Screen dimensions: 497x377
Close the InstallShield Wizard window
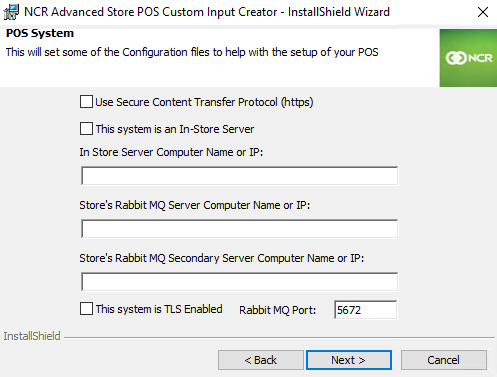(x=482, y=12)
